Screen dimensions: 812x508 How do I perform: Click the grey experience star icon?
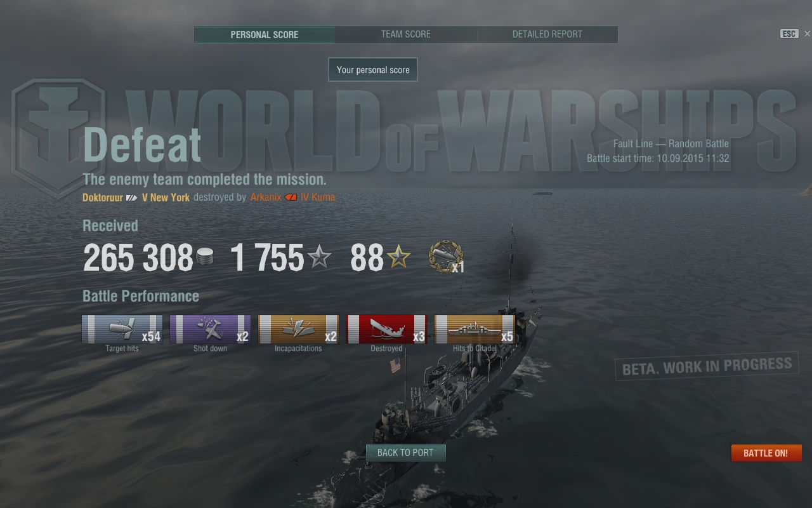click(319, 257)
